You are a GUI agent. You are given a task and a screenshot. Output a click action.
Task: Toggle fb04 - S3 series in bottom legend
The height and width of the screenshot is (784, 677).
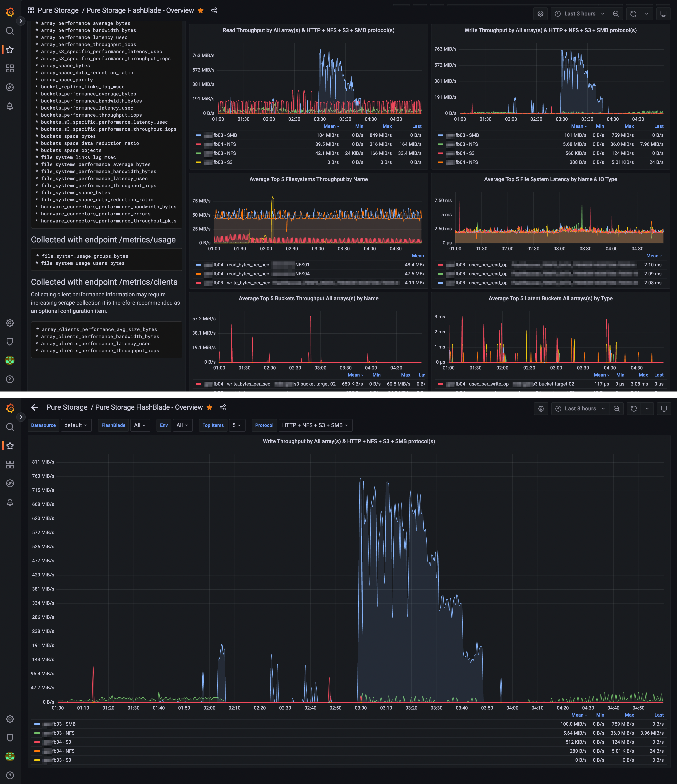61,742
